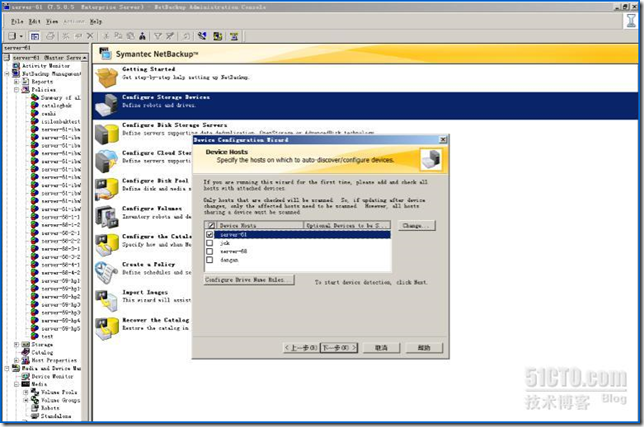Open the Configure the Catalog icon
Viewport: 644px width, 427px height.
click(x=106, y=245)
